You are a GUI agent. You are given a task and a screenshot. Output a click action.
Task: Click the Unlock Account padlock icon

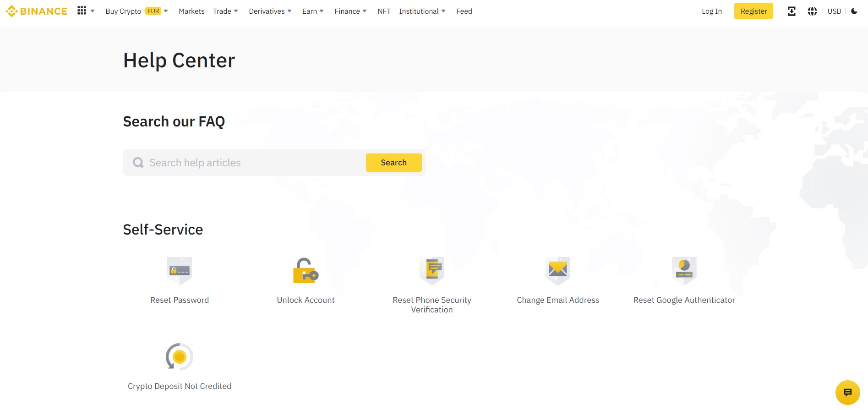tap(306, 270)
